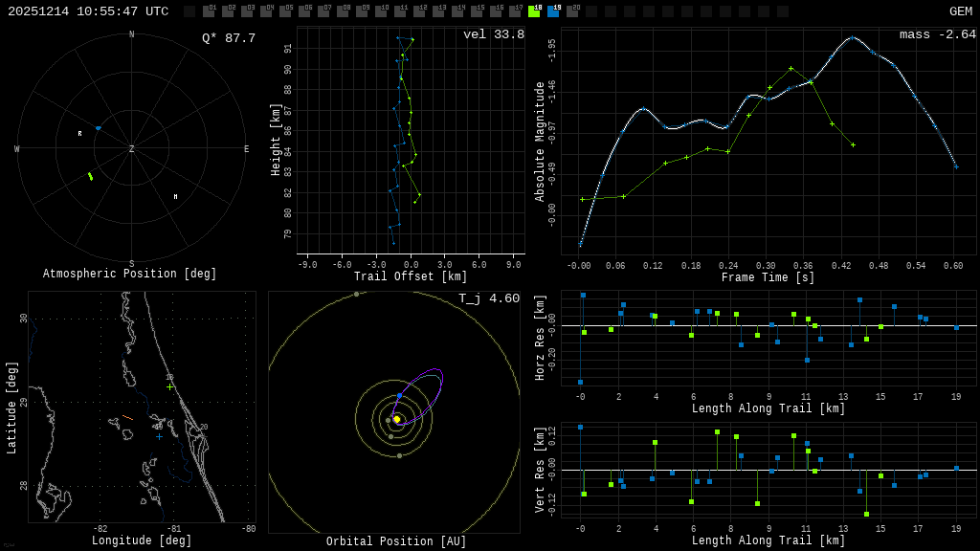The width and height of the screenshot is (980, 551).
Task: Click the blue cross marker on the ground map
Action: click(159, 437)
